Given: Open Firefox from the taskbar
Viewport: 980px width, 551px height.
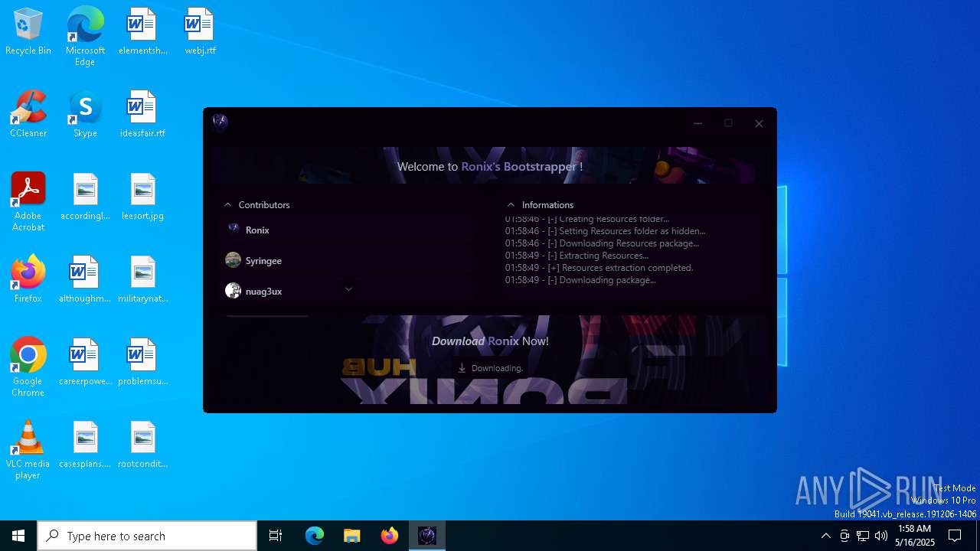Looking at the screenshot, I should coord(390,536).
